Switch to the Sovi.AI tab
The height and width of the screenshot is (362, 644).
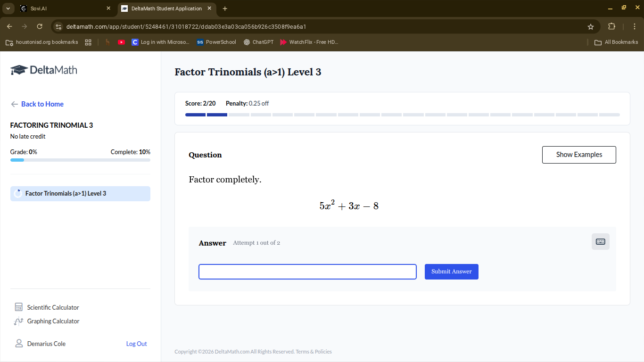point(66,8)
